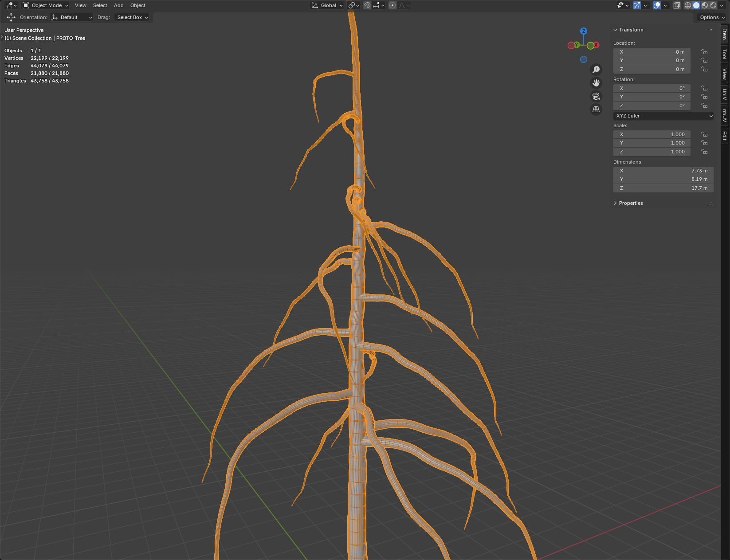
Task: Click the Scale X value field
Action: [652, 134]
